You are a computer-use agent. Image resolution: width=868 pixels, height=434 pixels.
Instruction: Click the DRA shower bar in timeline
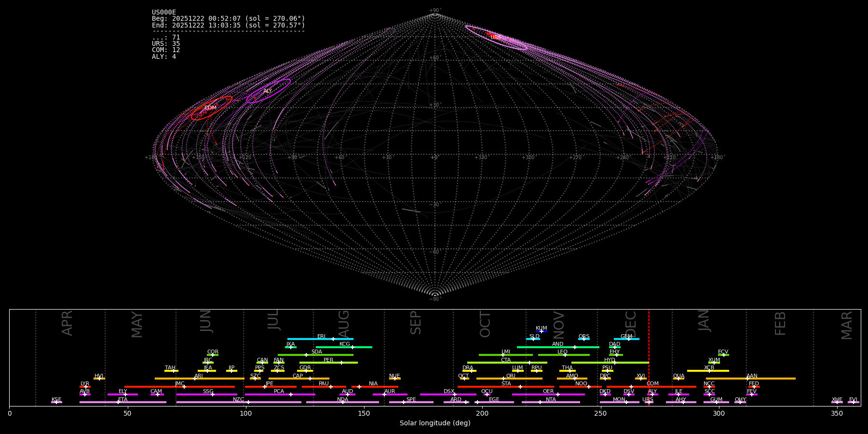(469, 371)
